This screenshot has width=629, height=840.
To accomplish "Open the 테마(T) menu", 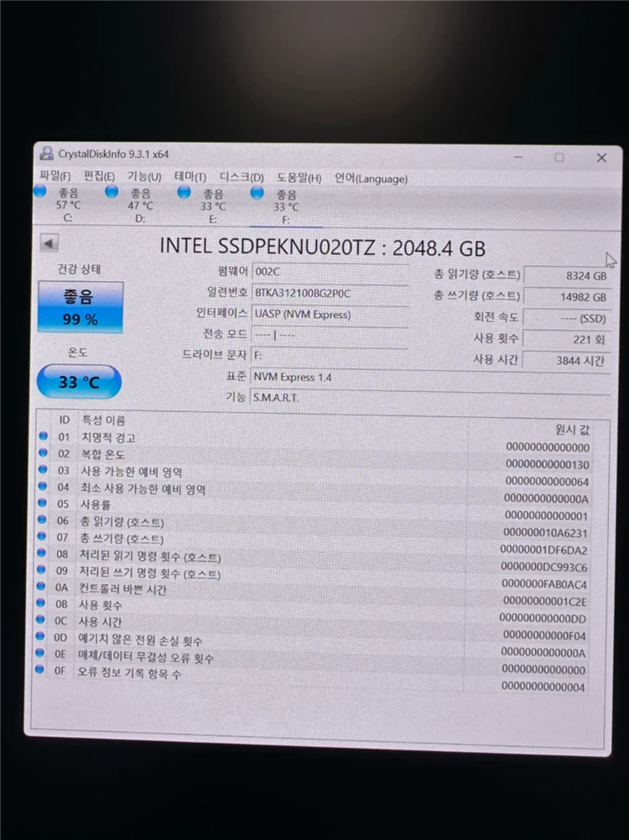I will click(x=190, y=177).
